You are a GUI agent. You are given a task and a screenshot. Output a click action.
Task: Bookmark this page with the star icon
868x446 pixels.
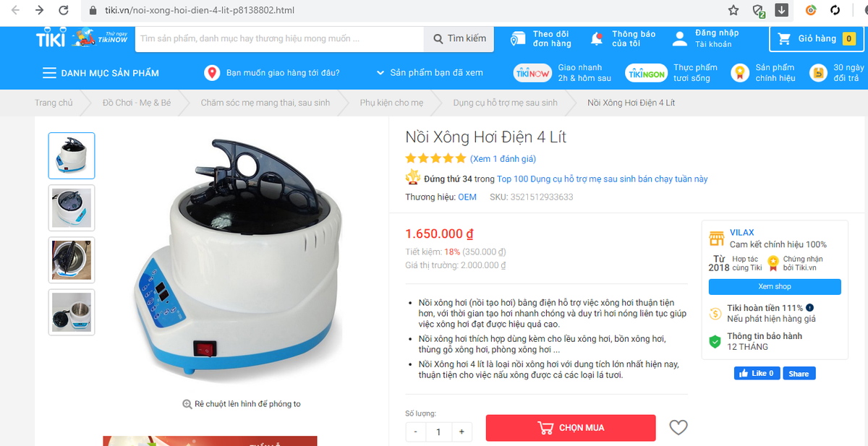coord(733,10)
